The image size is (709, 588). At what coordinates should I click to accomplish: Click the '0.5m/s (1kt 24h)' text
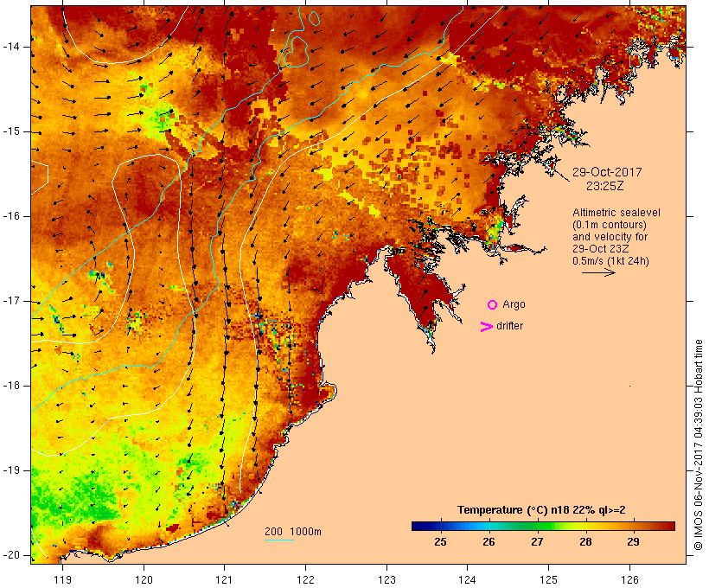pos(610,261)
